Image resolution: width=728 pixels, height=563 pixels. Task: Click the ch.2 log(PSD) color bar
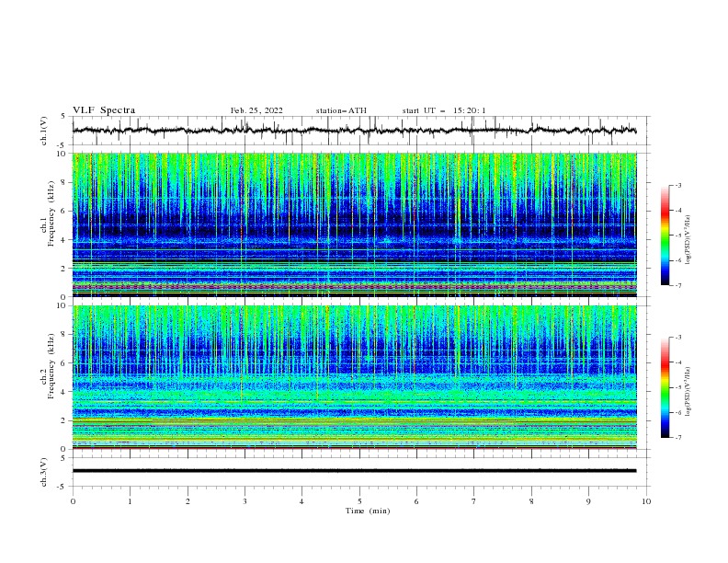point(665,387)
